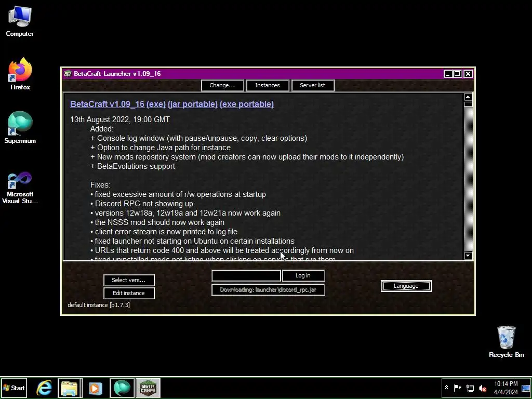Open Windows Explorer from the taskbar
Screen dimensions: 532x399
[x=70, y=388]
